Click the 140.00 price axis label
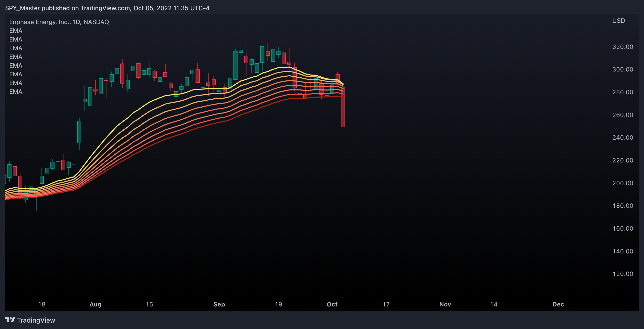Screen dimensions: 644x329 (623, 251)
